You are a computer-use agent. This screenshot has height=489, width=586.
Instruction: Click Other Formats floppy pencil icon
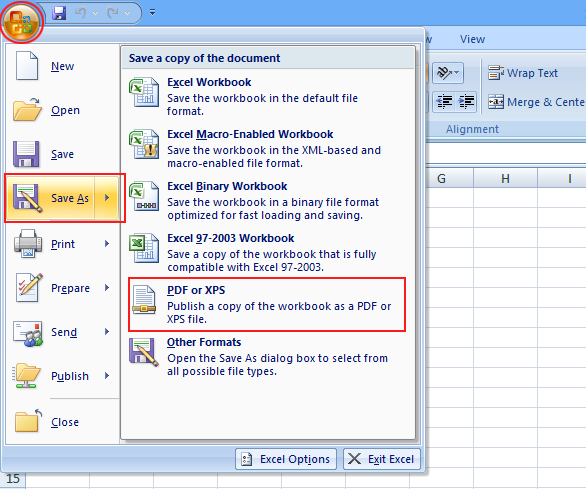144,352
